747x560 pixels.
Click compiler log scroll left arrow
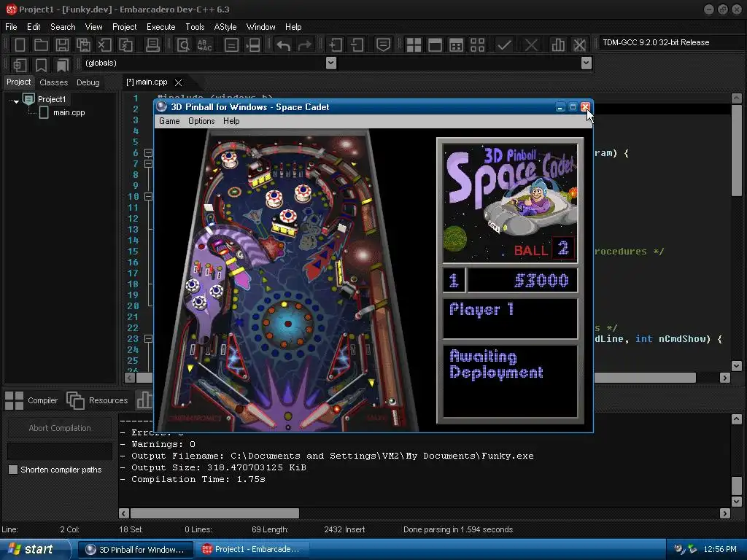click(123, 513)
